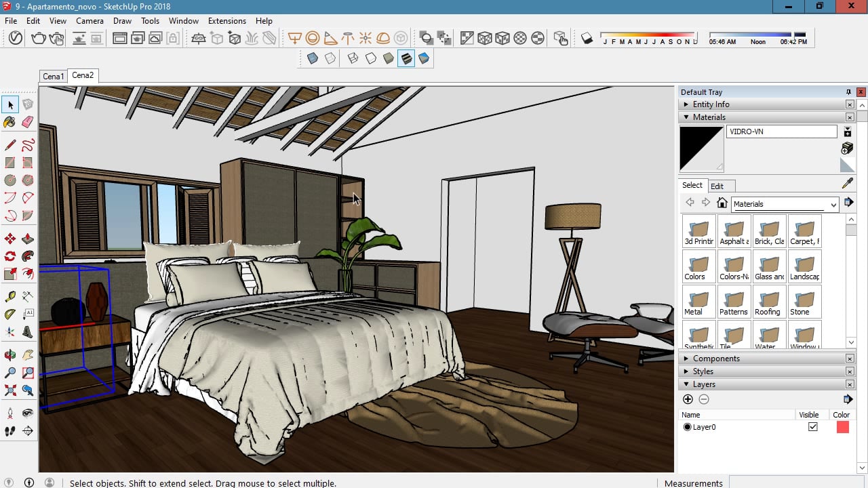This screenshot has width=868, height=488.
Task: Select the arrow Select tool
Action: pos(10,104)
